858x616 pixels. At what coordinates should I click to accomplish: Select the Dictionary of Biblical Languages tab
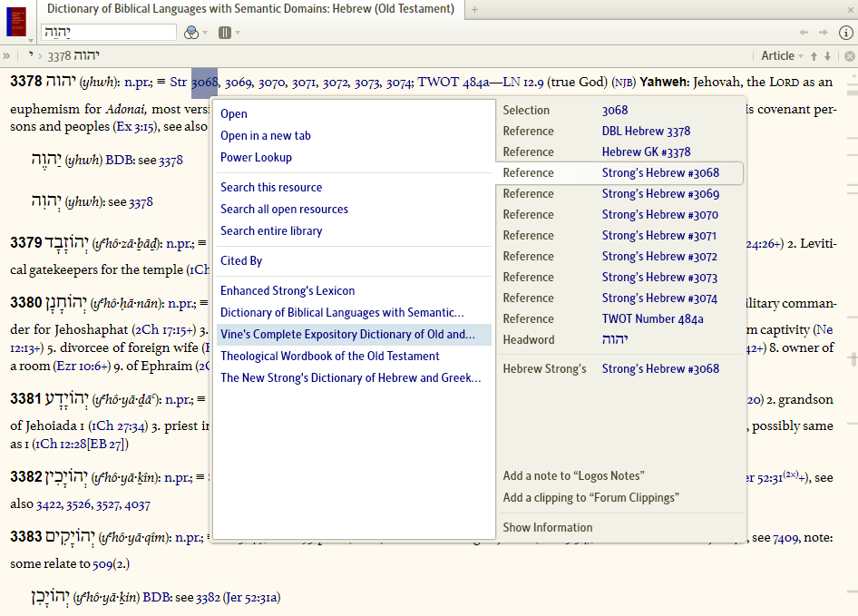point(250,9)
